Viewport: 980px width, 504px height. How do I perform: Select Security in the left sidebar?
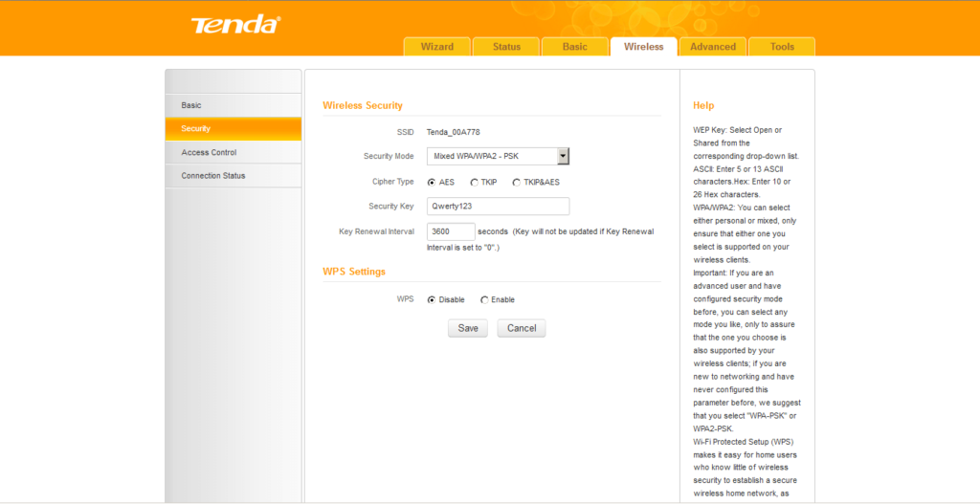[x=233, y=129]
